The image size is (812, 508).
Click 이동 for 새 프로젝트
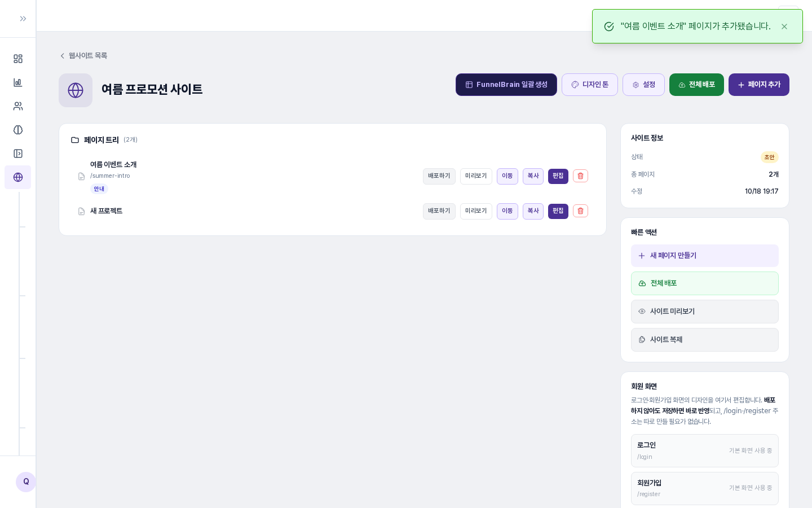tap(507, 211)
